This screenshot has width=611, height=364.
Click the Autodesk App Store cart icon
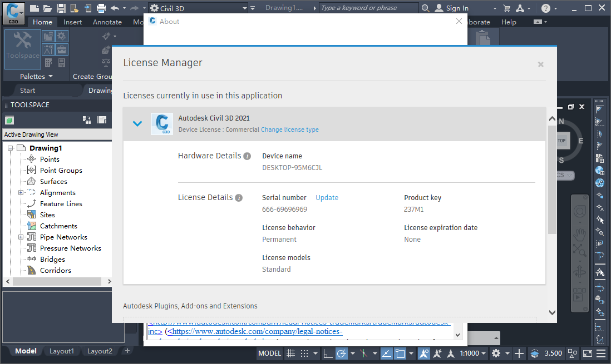(506, 8)
